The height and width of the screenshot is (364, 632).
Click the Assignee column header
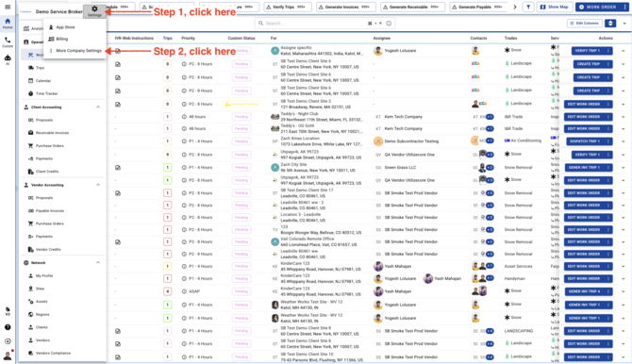(x=381, y=39)
